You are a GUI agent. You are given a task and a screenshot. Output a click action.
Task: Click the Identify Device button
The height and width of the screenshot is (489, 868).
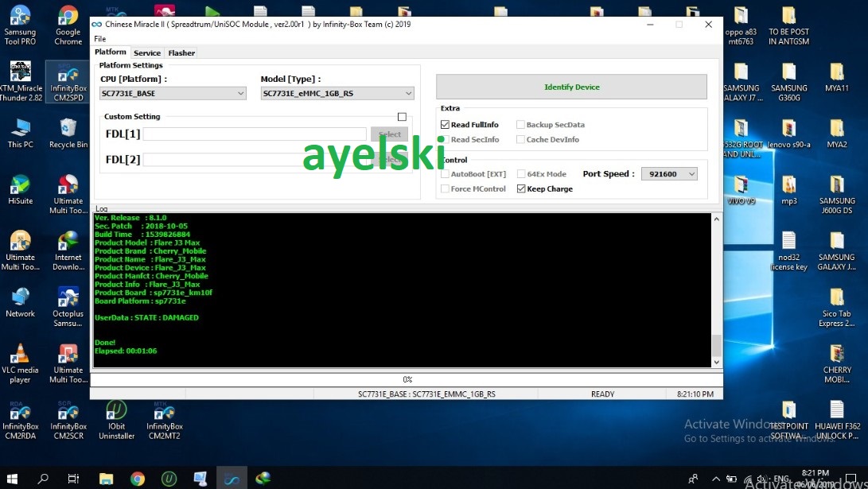[x=571, y=87]
